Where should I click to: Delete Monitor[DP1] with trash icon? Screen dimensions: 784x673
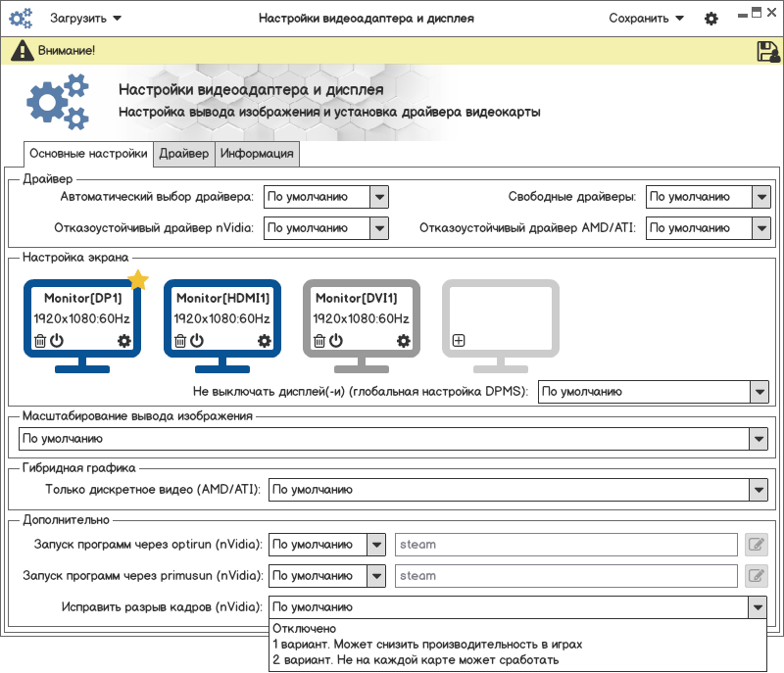pos(40,341)
